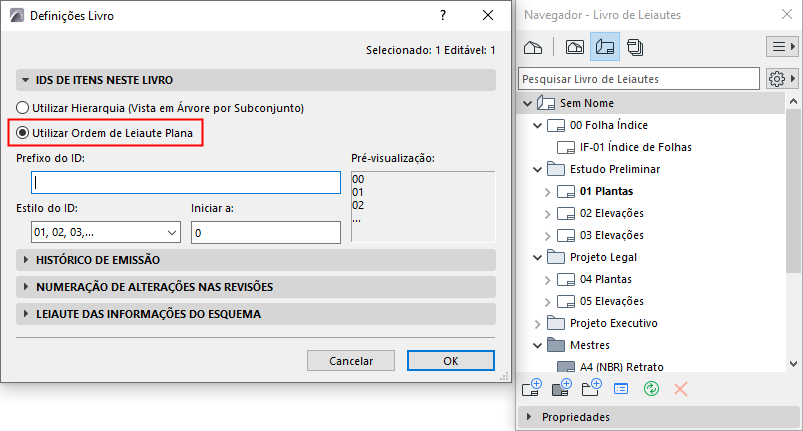Click the New Layout icon
803x431 pixels.
click(x=532, y=389)
